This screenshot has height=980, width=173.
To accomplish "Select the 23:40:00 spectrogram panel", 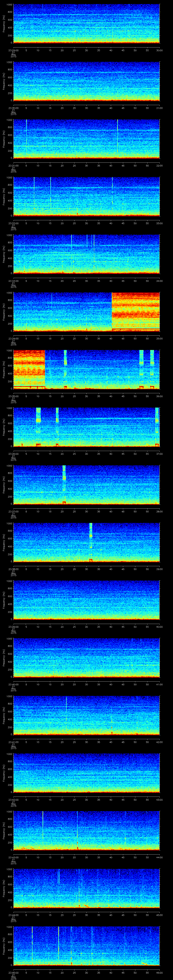I will 86,658.
